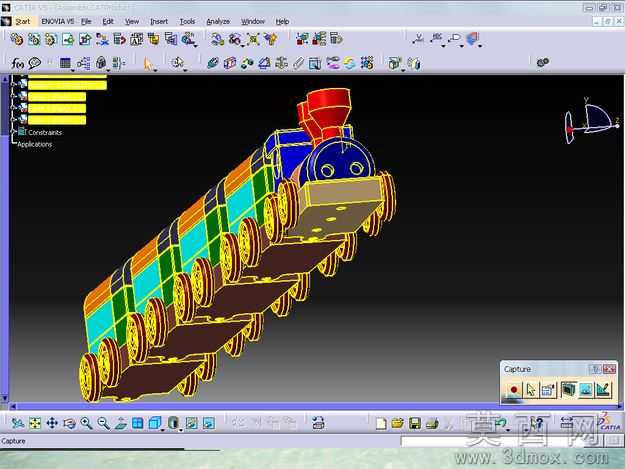
Task: Open dropdown arrow beside Select cursor tool
Action: 155,71
